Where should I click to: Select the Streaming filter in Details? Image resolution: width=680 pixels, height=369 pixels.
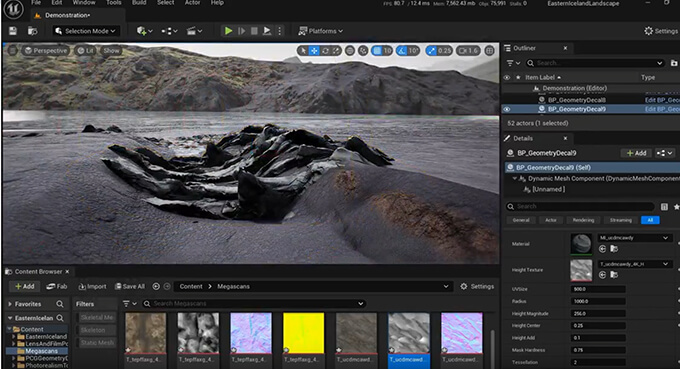[x=621, y=220]
